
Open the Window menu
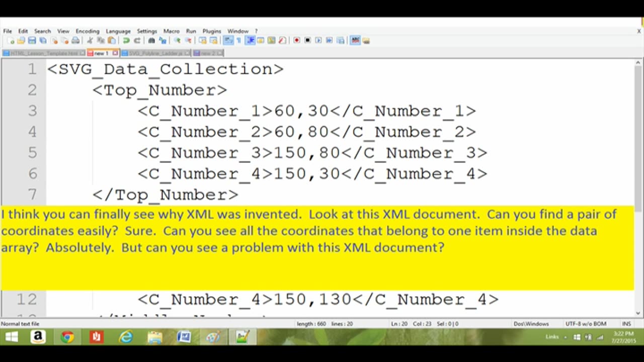(x=238, y=31)
